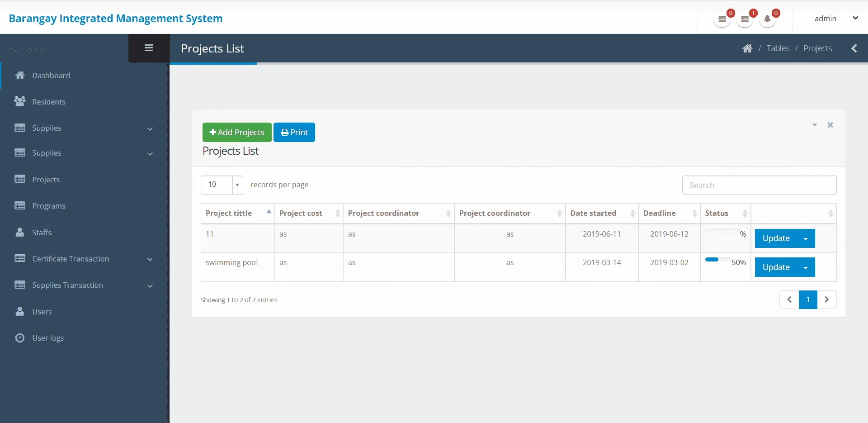
Task: Click the Print button
Action: [x=294, y=132]
